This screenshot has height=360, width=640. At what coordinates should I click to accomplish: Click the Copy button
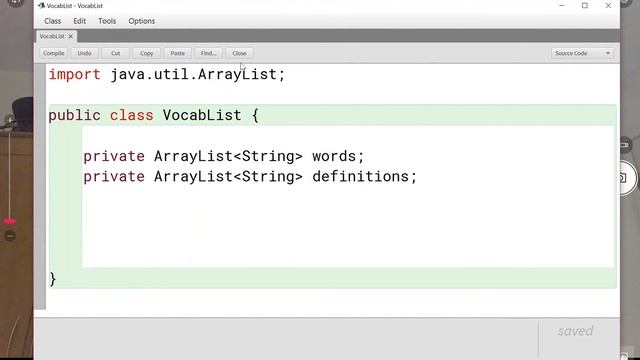point(147,53)
